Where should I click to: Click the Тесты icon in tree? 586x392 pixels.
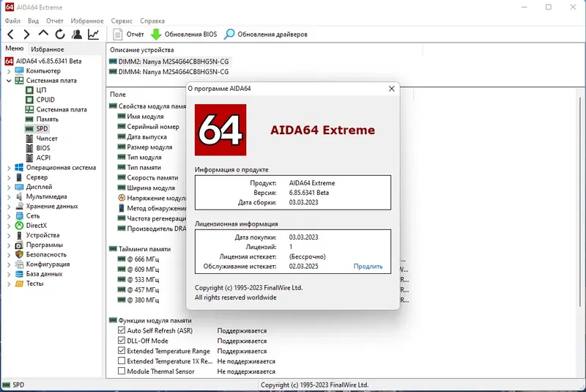coord(19,284)
